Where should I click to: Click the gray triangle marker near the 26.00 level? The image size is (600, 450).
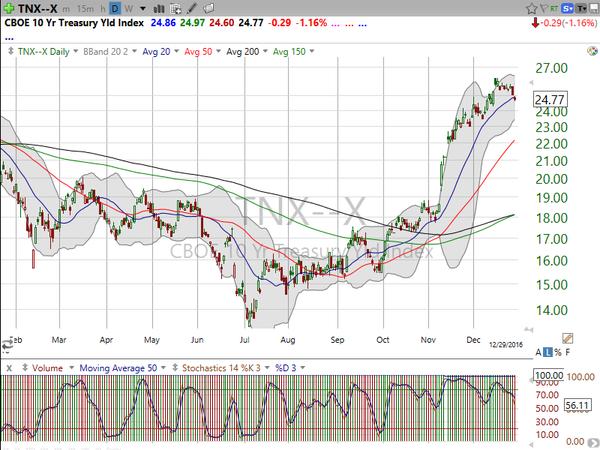click(530, 82)
